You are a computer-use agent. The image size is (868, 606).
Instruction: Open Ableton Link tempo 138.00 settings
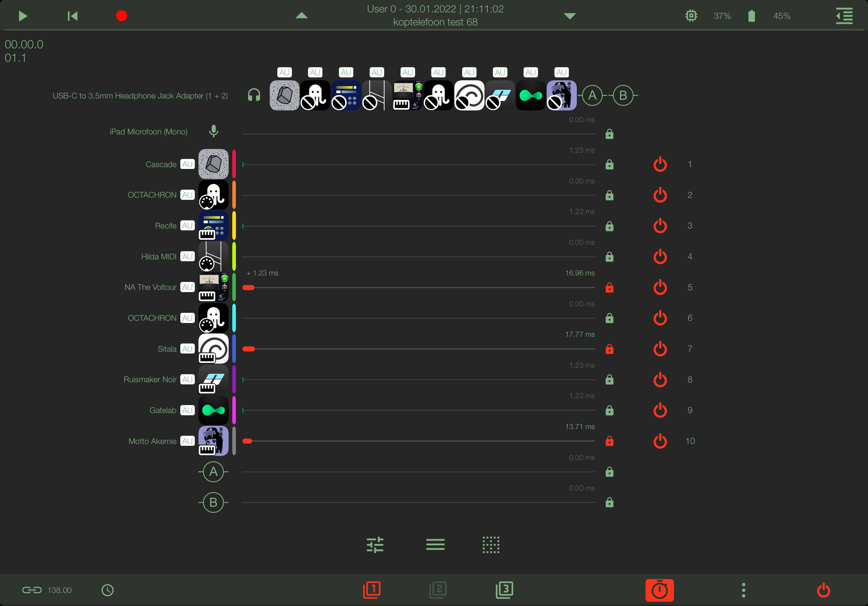(x=47, y=590)
